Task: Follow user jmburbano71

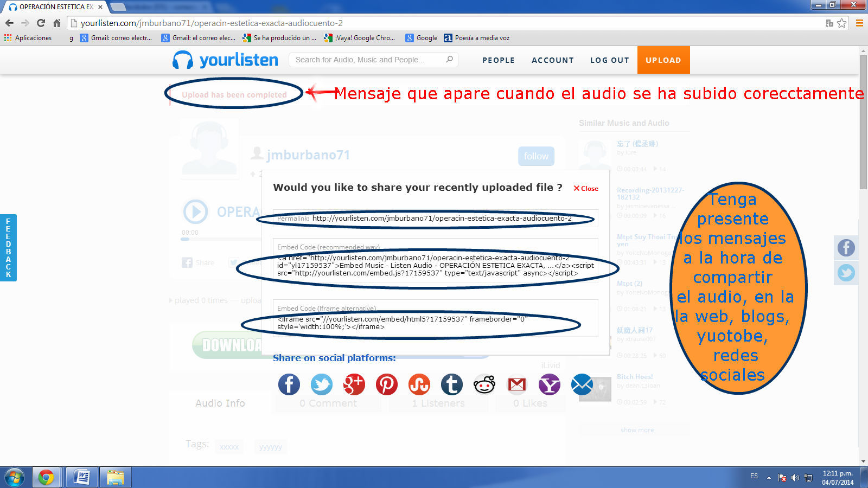Action: click(536, 156)
